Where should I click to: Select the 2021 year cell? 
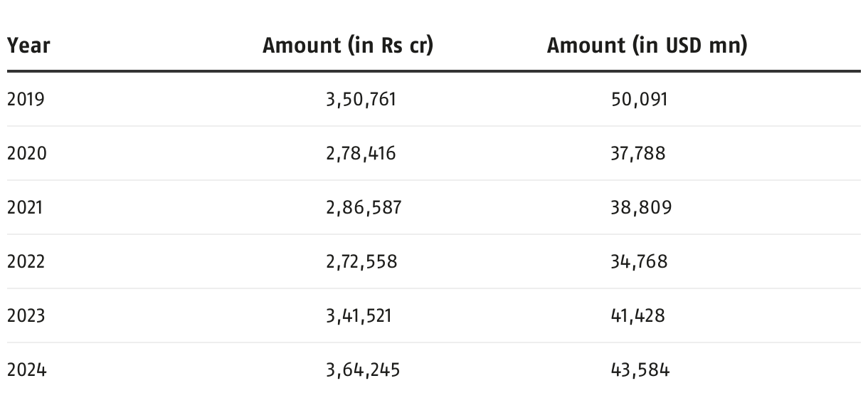[25, 207]
